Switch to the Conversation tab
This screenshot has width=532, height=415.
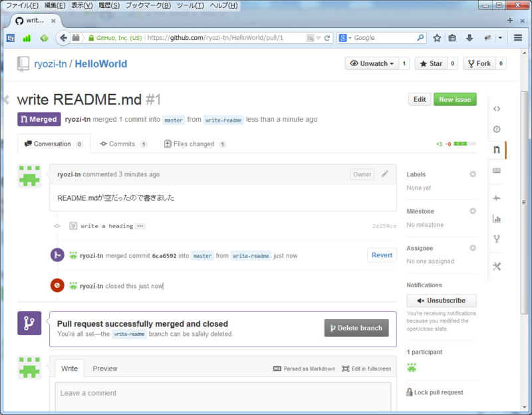(54, 144)
